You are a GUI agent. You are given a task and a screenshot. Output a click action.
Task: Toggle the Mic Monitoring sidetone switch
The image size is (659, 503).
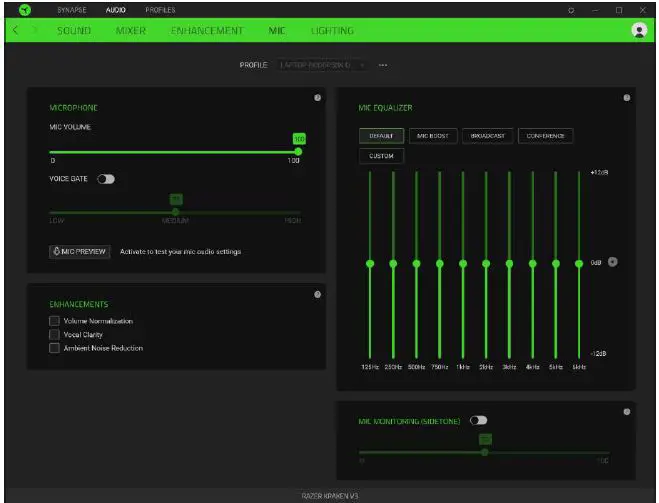pos(479,420)
